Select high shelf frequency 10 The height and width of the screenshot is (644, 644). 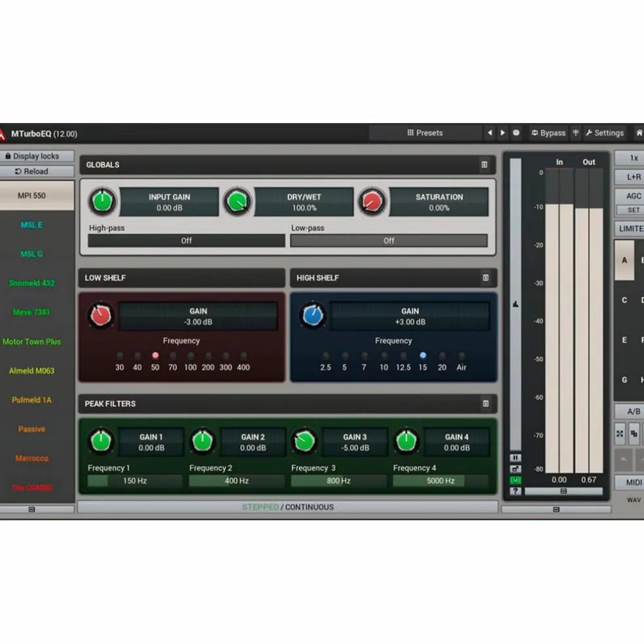click(384, 355)
